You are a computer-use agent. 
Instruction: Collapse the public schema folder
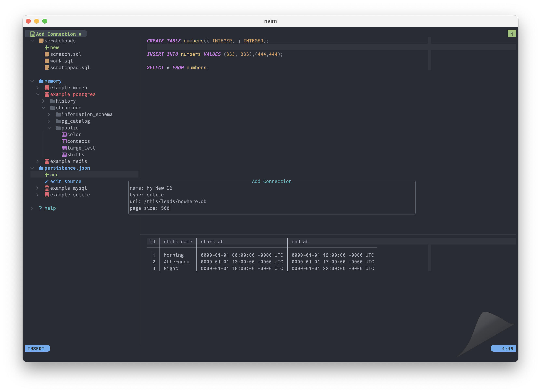tap(49, 128)
